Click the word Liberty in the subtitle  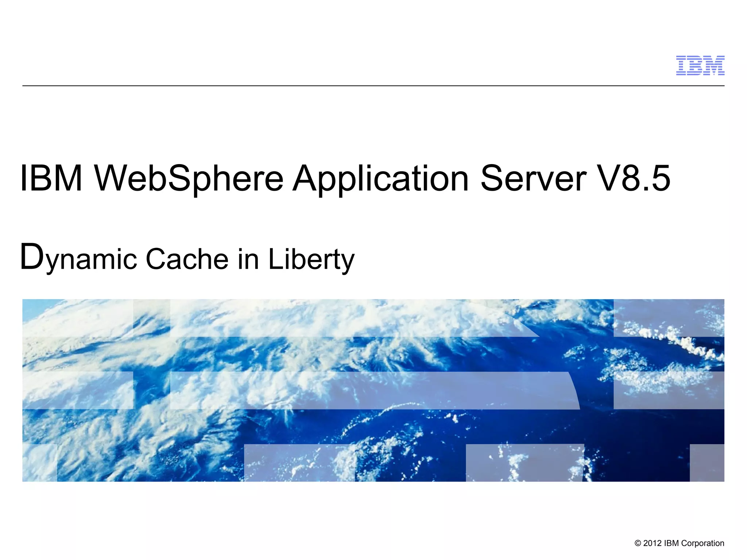(x=311, y=258)
